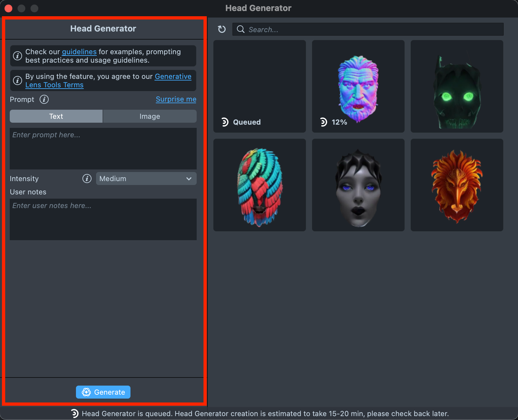Click the User notes label
The width and height of the screenshot is (518, 420).
click(x=28, y=192)
